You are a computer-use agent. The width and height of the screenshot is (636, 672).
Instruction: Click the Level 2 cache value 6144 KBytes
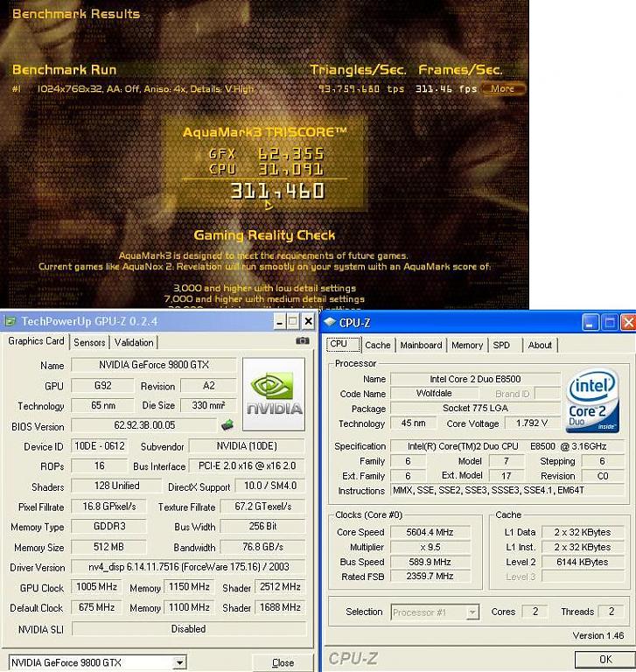[x=582, y=562]
